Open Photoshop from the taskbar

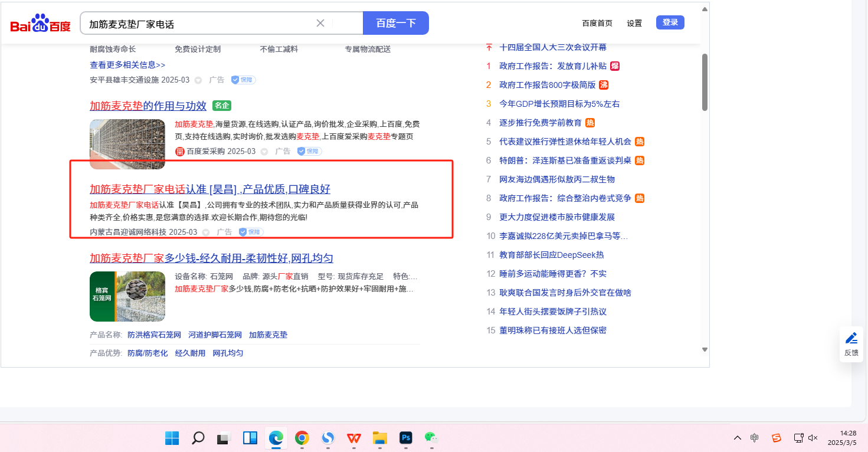(405, 438)
